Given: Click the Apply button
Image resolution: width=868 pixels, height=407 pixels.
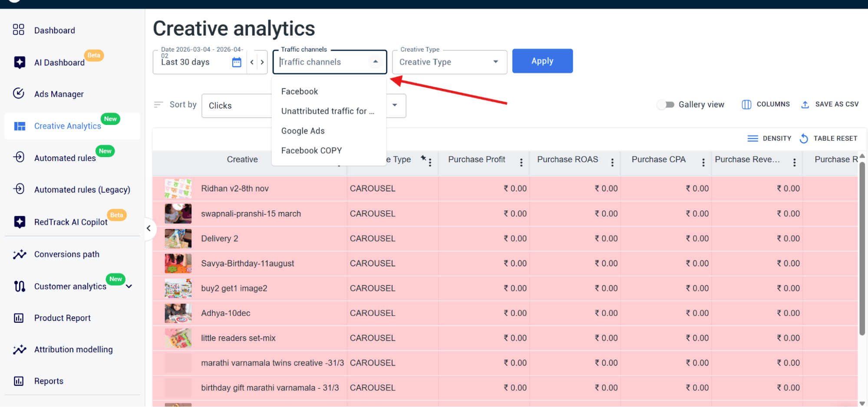Looking at the screenshot, I should point(542,61).
